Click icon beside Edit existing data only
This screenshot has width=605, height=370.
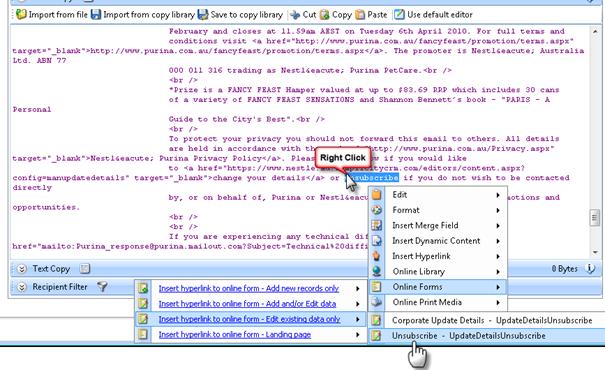coord(143,319)
